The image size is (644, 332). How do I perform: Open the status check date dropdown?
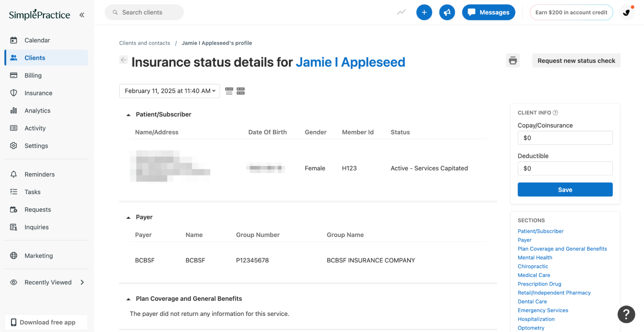[x=169, y=91]
